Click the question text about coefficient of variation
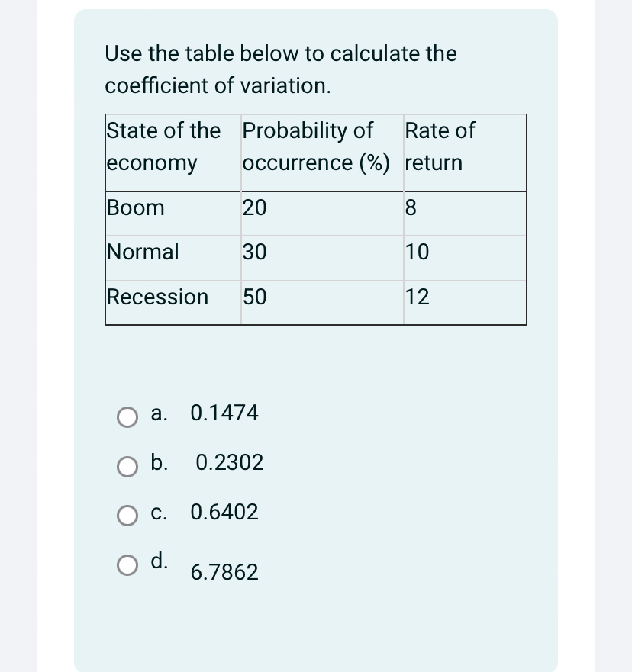 [280, 69]
